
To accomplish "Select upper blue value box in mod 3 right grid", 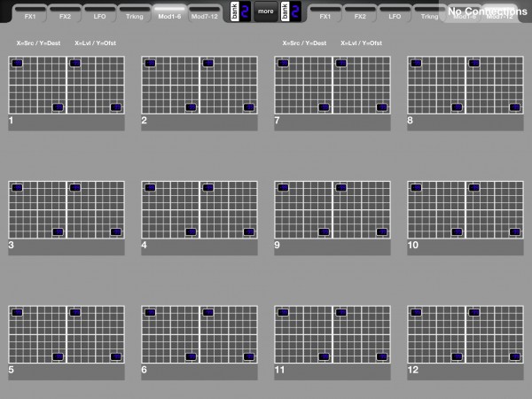I will coord(75,188).
